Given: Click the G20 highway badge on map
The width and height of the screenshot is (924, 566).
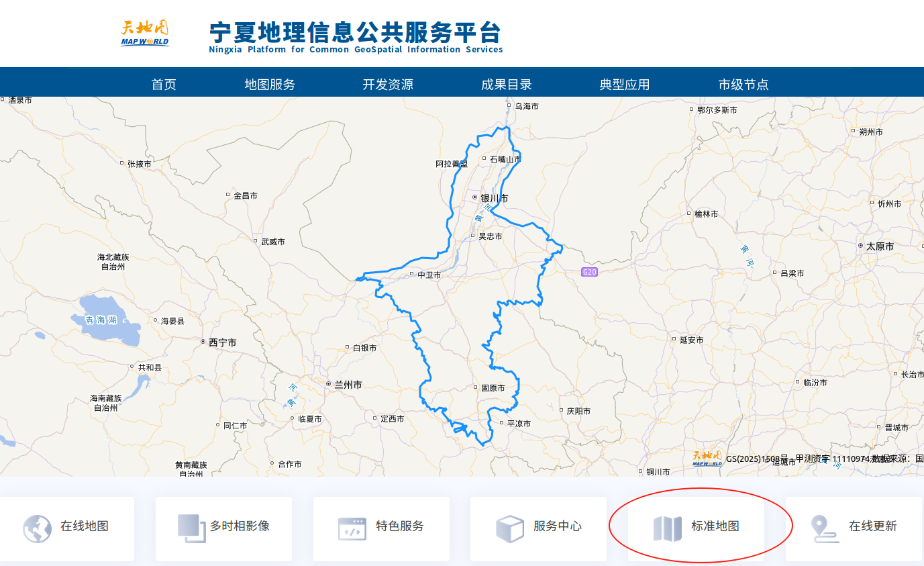Looking at the screenshot, I should click(589, 272).
